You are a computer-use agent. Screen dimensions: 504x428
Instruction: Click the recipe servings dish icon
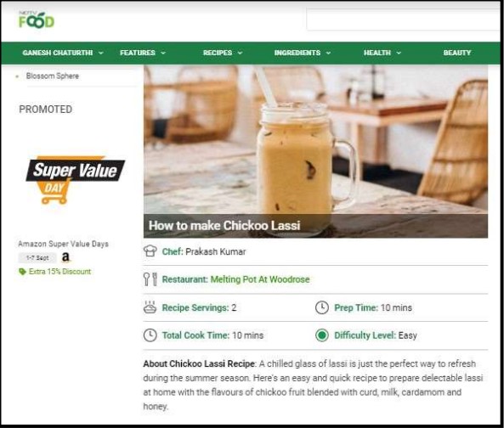click(150, 307)
